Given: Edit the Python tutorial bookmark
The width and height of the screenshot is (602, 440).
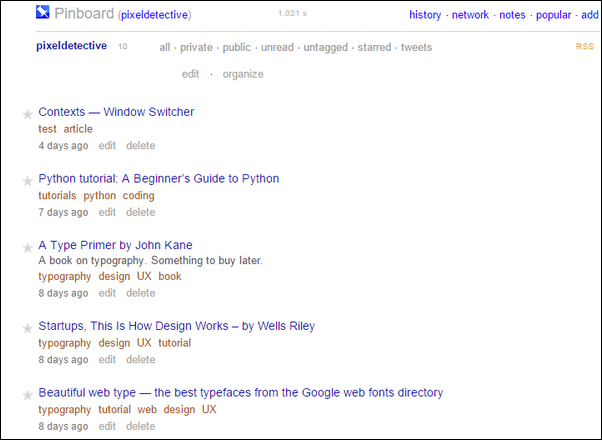Looking at the screenshot, I should click(x=107, y=212).
